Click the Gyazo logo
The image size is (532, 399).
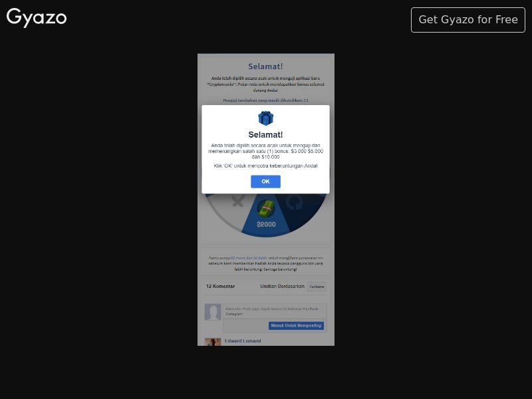[x=37, y=17]
